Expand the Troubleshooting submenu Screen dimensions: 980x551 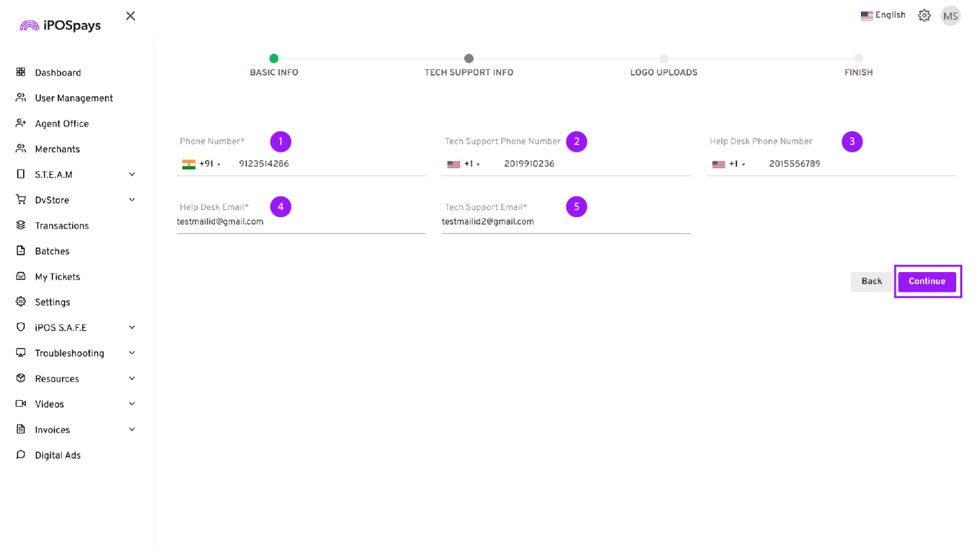tap(132, 353)
